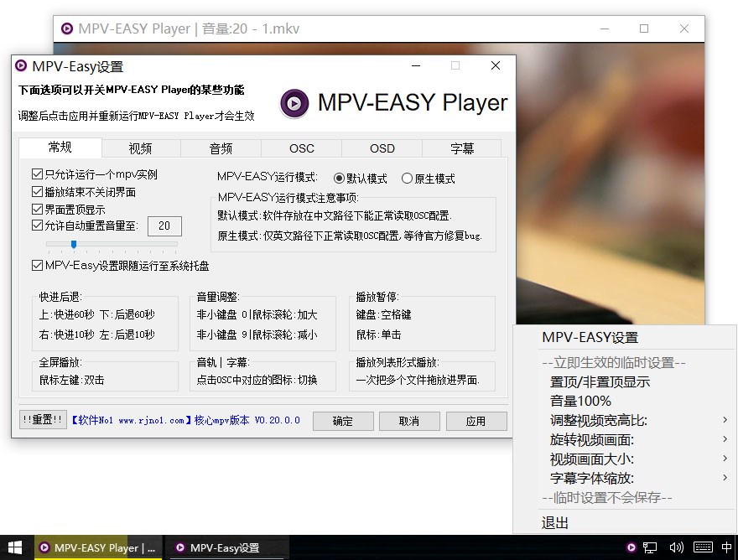
Task: Uncheck 只允许运行一个mpv实例 option
Action: tap(37, 174)
